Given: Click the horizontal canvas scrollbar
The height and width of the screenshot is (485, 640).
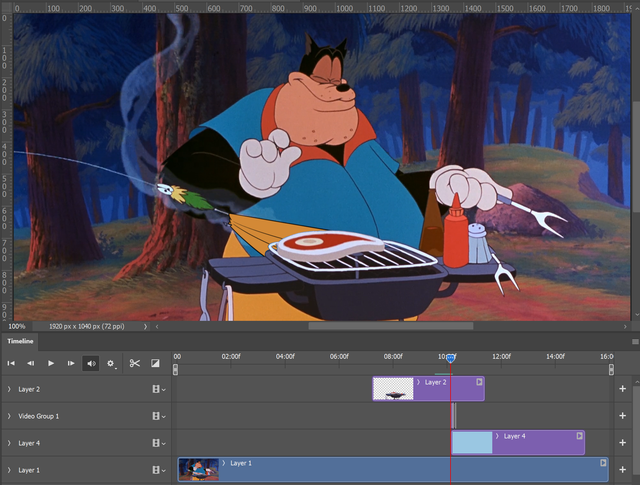Looking at the screenshot, I should tap(391, 326).
